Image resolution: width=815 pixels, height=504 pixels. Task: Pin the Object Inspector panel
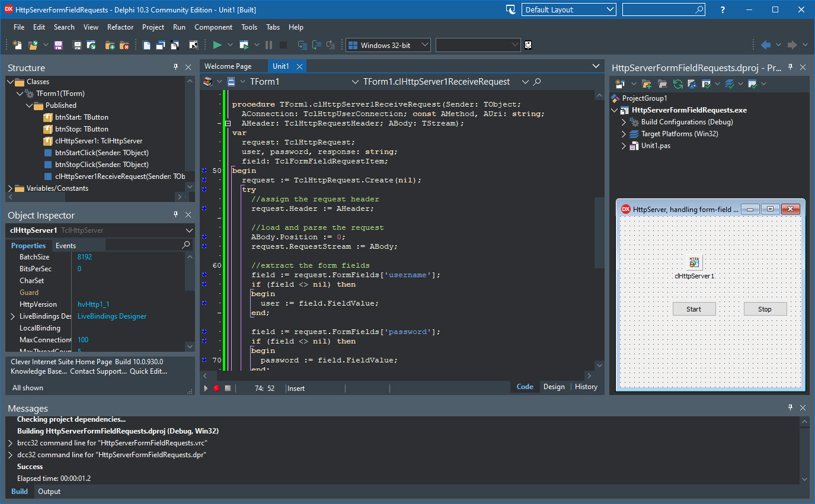click(176, 214)
